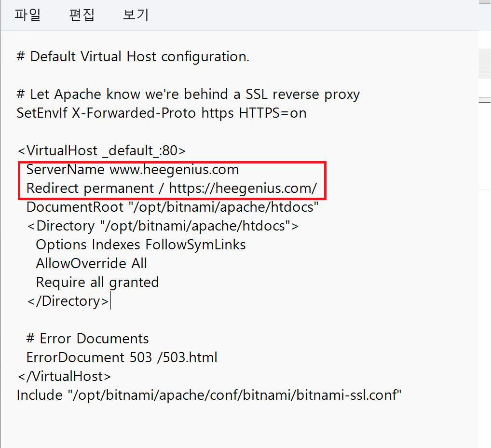This screenshot has height=448, width=491.
Task: Click the 'Options Indexes FollowSymLinks' line
Action: coord(141,244)
